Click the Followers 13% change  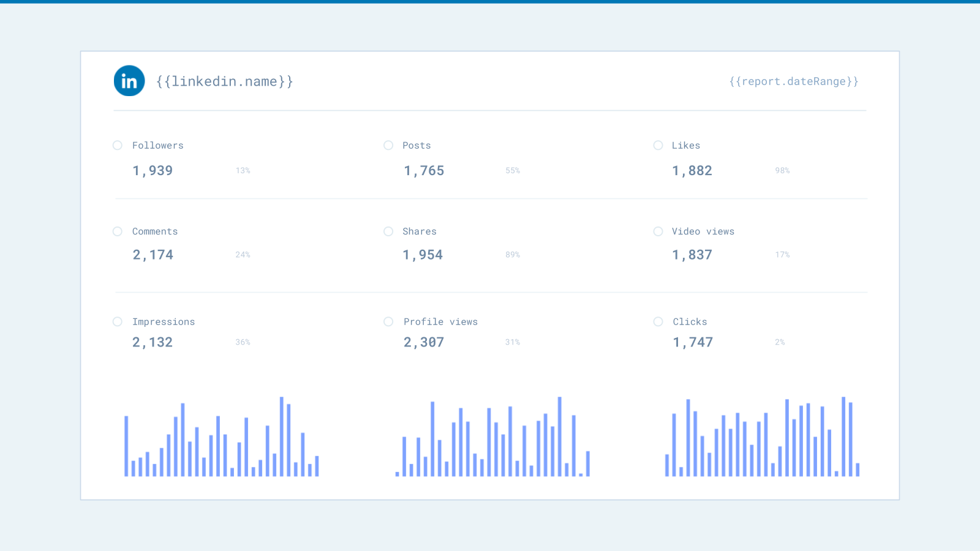pyautogui.click(x=243, y=171)
